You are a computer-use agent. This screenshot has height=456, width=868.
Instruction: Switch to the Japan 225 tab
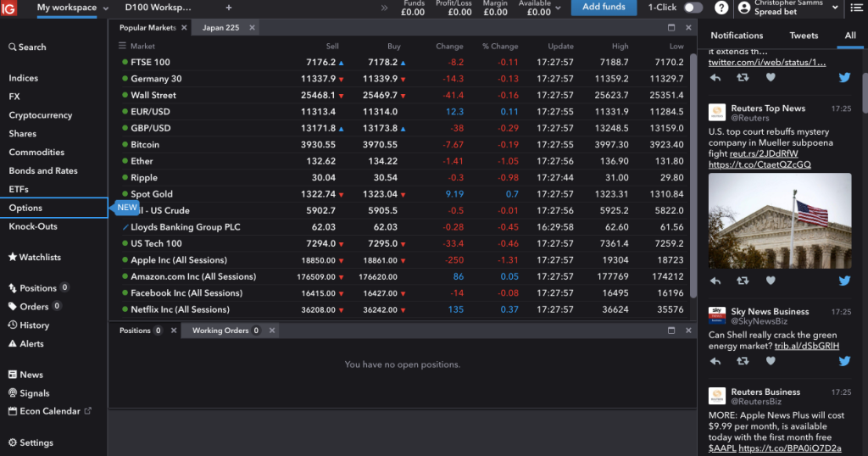[220, 28]
